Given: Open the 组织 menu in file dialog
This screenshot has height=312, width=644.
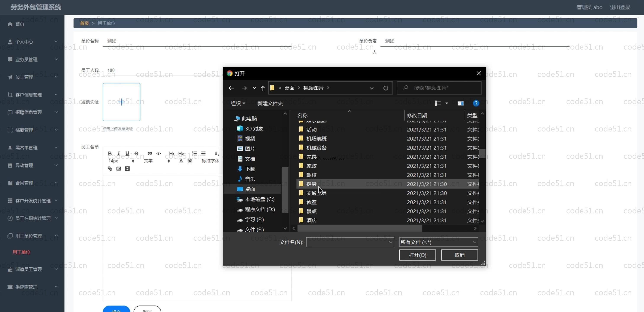Looking at the screenshot, I should [238, 103].
